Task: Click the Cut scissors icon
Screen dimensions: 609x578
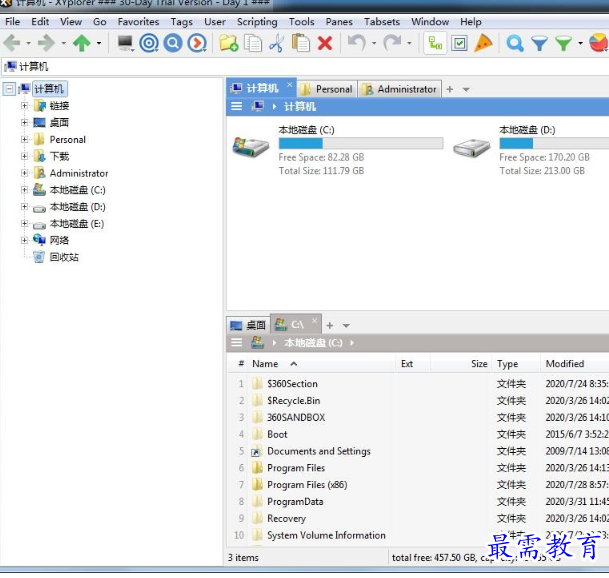Action: [x=277, y=43]
